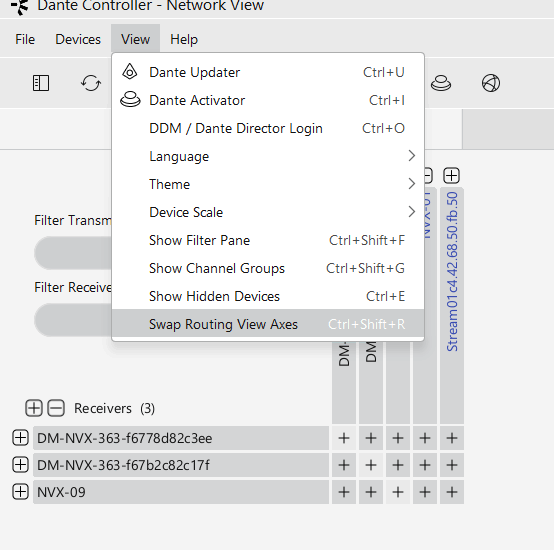
Task: Expand the Theme submenu
Action: 268,184
